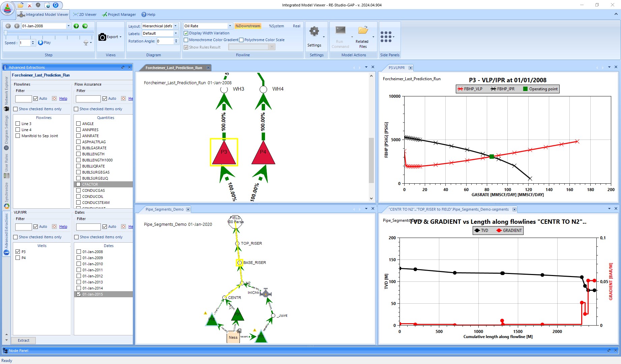621x364 pixels.
Task: Open Side Panels dots icon
Action: click(x=386, y=37)
